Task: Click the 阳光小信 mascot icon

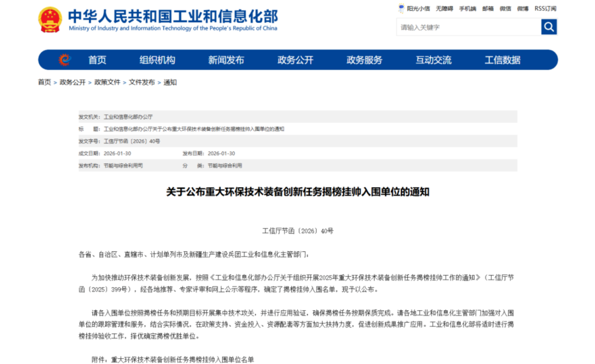Action: point(401,8)
